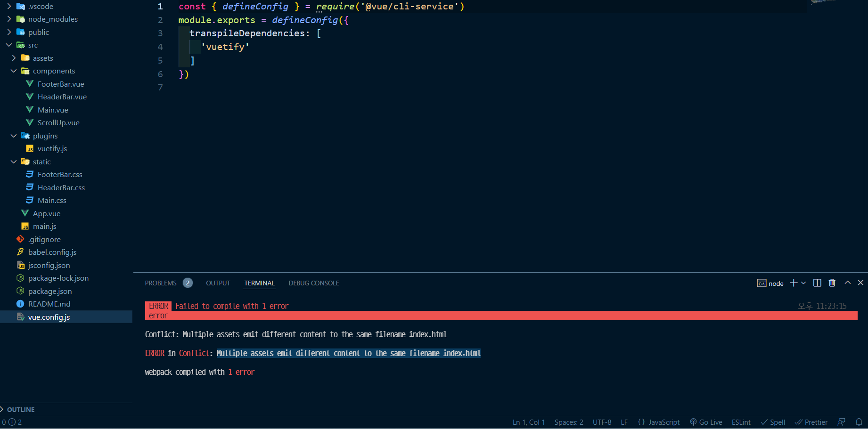Screen dimensions: 868x429
Task: Open App.vue in the explorer
Action: 46,214
